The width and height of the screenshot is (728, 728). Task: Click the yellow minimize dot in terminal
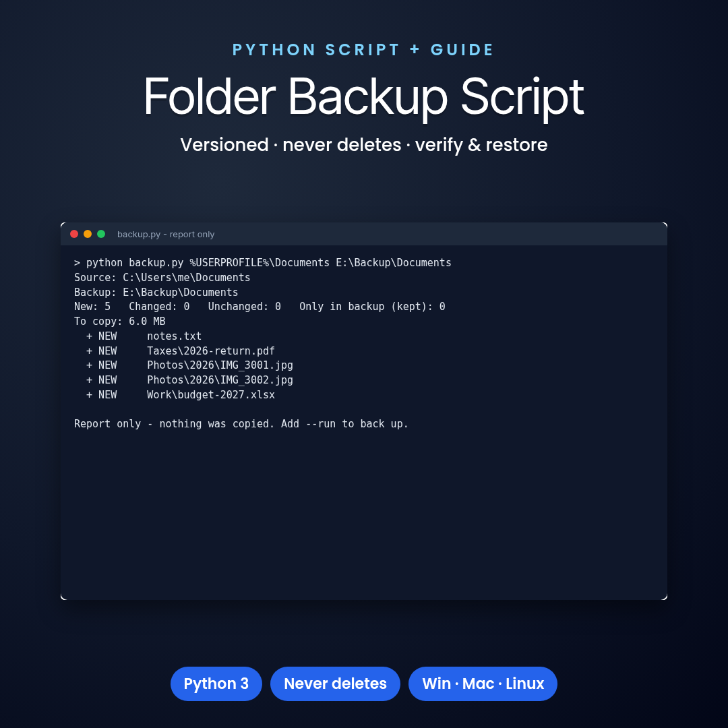pyautogui.click(x=87, y=234)
